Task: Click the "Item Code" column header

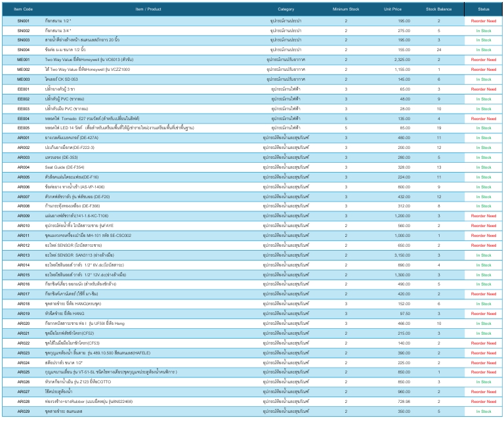Action: pyautogui.click(x=23, y=9)
